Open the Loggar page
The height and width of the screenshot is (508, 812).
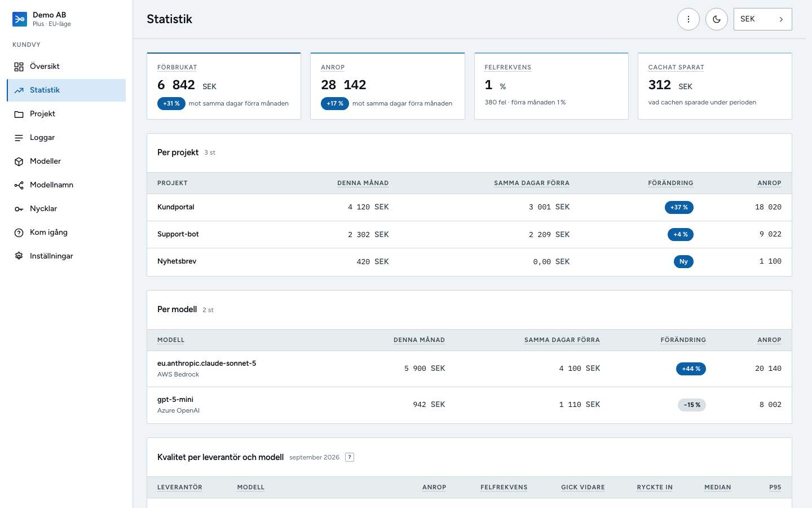67,138
